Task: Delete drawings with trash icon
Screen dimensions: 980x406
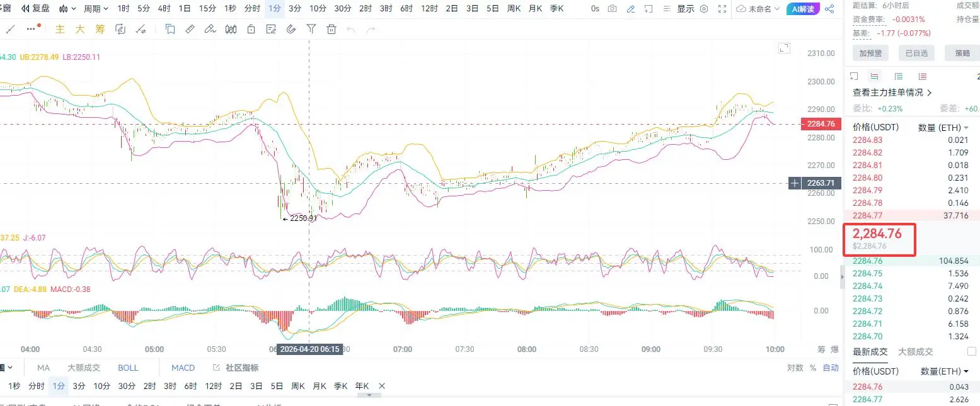Action: 331,29
